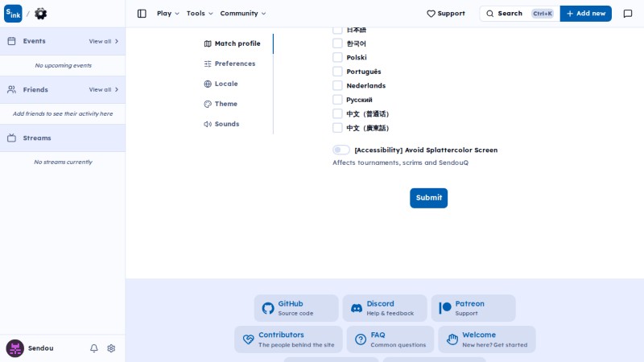Click Sendou user avatar
Viewport: 644px width, 362px height.
[14, 348]
